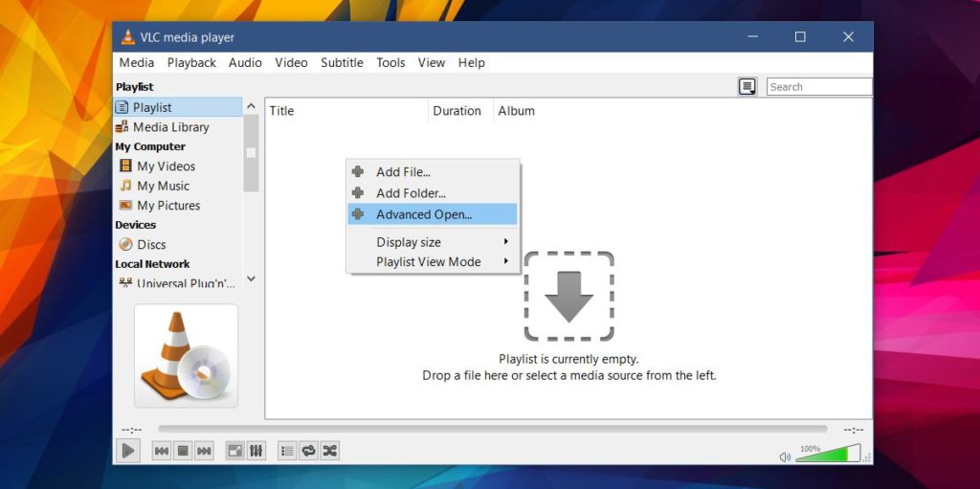Focus the playlist Search field
Image resolution: width=980 pixels, height=489 pixels.
pyautogui.click(x=819, y=87)
